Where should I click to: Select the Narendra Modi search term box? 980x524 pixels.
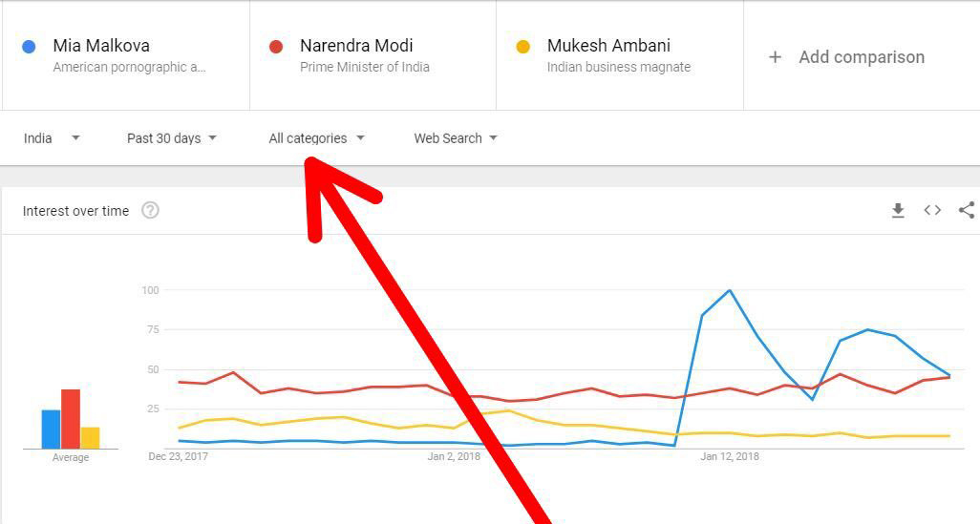[x=373, y=55]
